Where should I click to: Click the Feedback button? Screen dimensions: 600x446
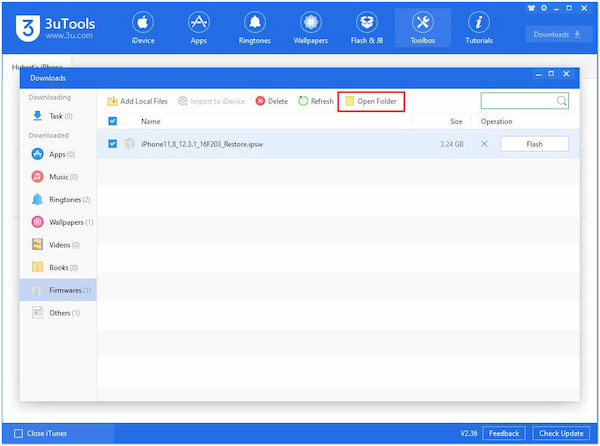(x=504, y=433)
